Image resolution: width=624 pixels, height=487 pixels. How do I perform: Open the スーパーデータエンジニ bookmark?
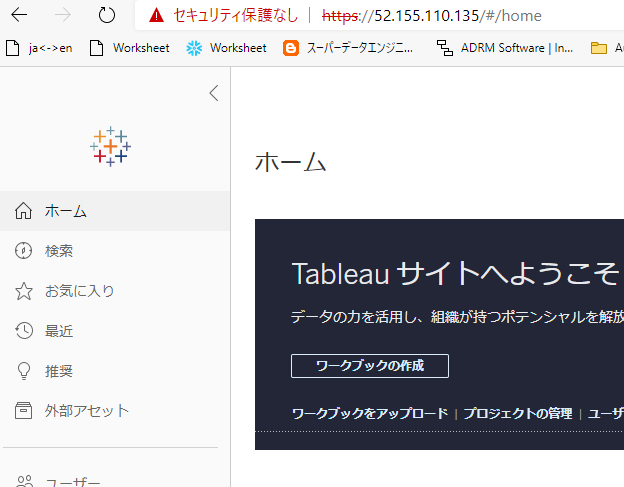pos(348,48)
